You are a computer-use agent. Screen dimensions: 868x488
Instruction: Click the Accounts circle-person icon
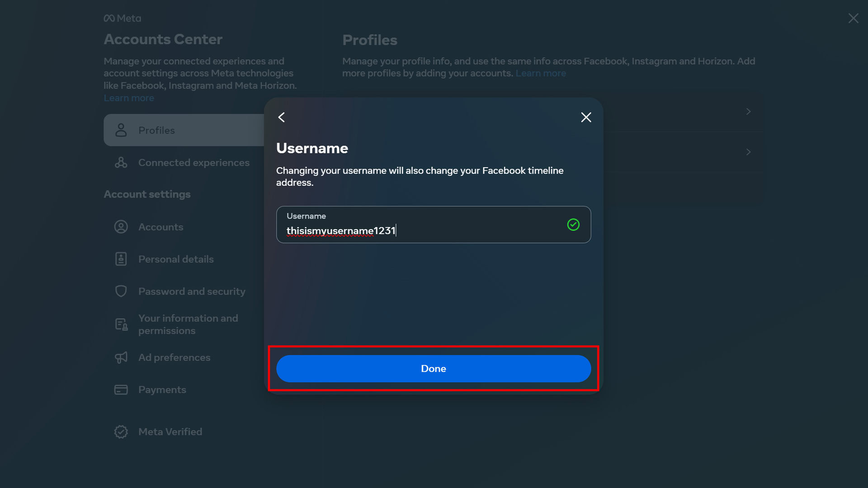click(121, 227)
